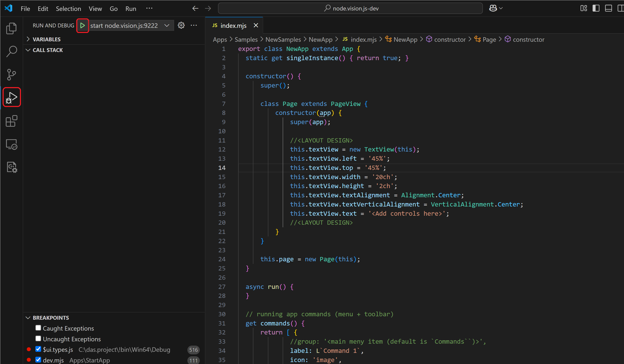Open the Explorer view

(x=11, y=28)
